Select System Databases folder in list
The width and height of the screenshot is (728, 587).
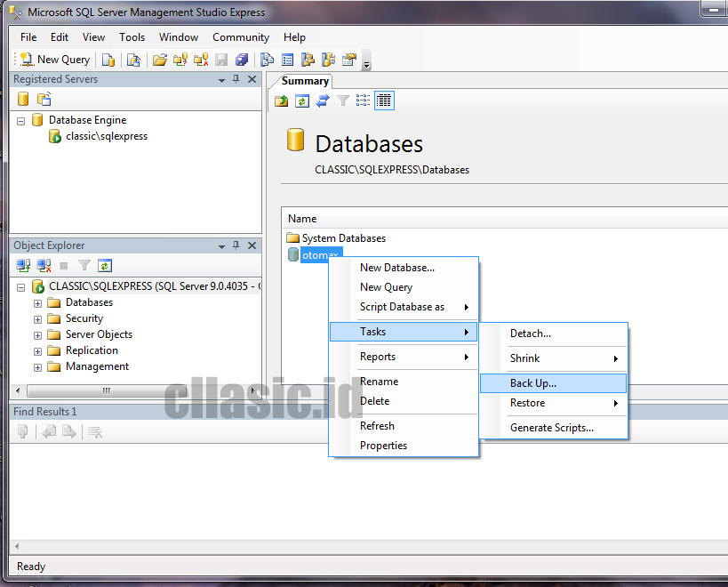(x=344, y=238)
